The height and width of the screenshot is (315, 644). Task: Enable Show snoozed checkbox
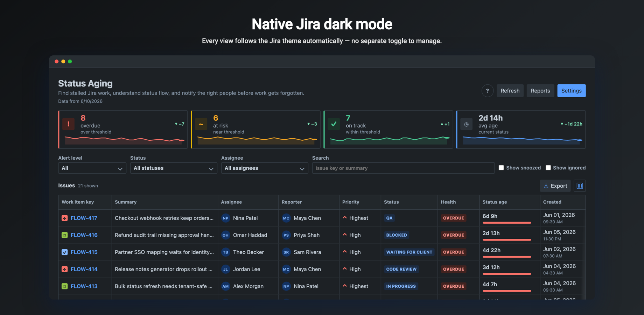(x=501, y=168)
